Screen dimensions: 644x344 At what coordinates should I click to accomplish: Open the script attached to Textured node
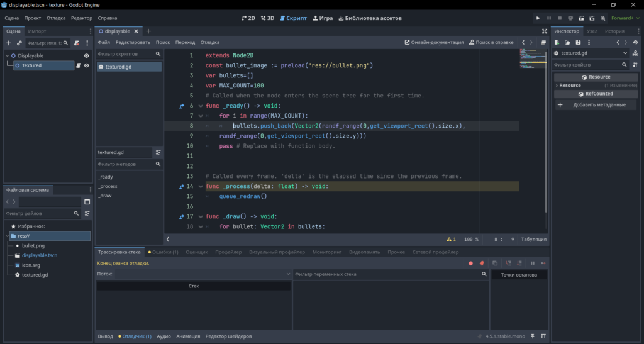[78, 65]
